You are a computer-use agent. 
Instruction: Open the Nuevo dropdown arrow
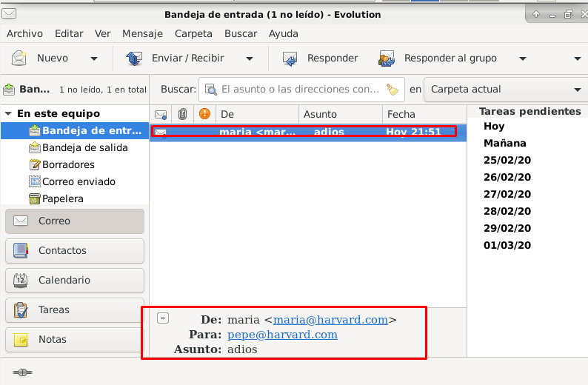[x=93, y=58]
